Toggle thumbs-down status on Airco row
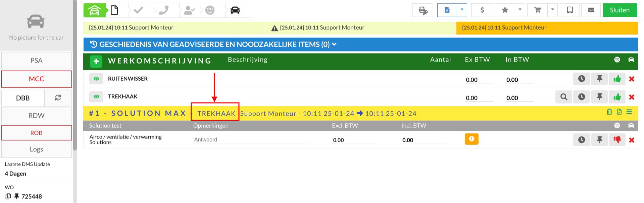This screenshot has width=644, height=203. tap(617, 140)
